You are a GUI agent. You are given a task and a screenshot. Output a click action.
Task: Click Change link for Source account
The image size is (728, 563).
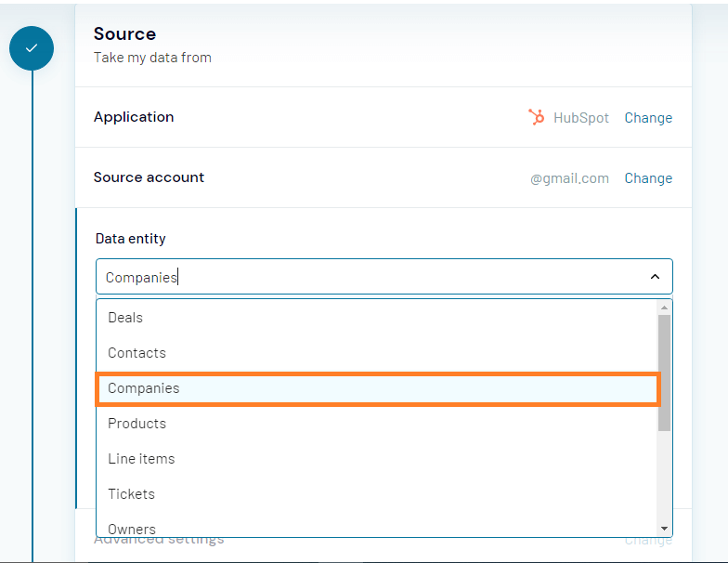(647, 178)
